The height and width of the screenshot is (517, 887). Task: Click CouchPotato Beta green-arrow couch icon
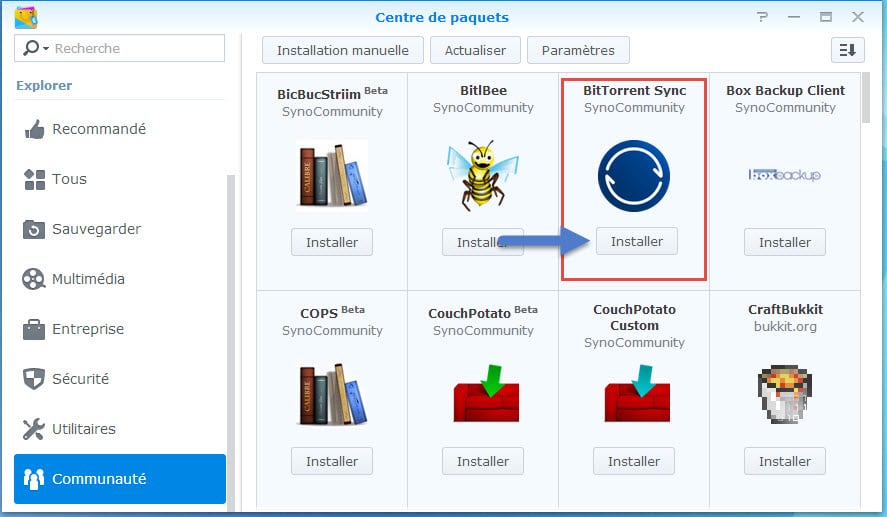486,393
